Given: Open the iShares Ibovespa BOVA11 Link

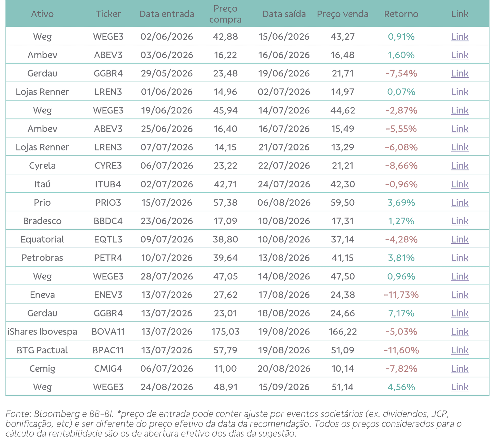Looking at the screenshot, I should pyautogui.click(x=459, y=331).
